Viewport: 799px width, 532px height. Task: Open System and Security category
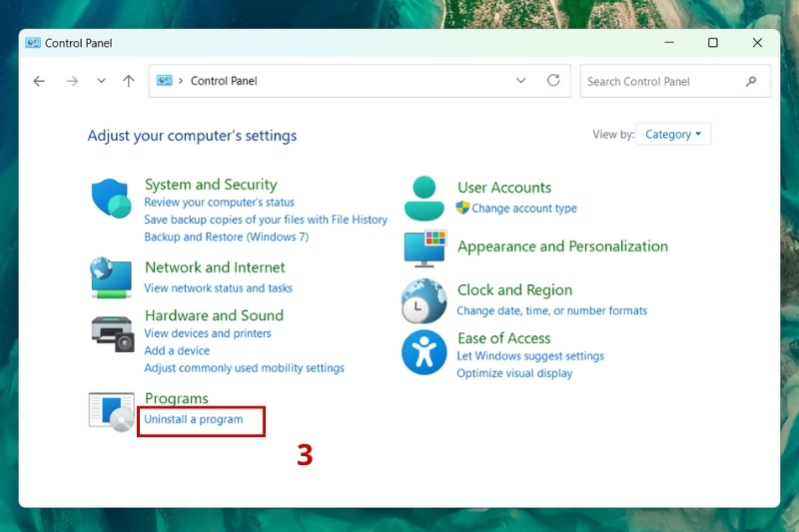(211, 185)
